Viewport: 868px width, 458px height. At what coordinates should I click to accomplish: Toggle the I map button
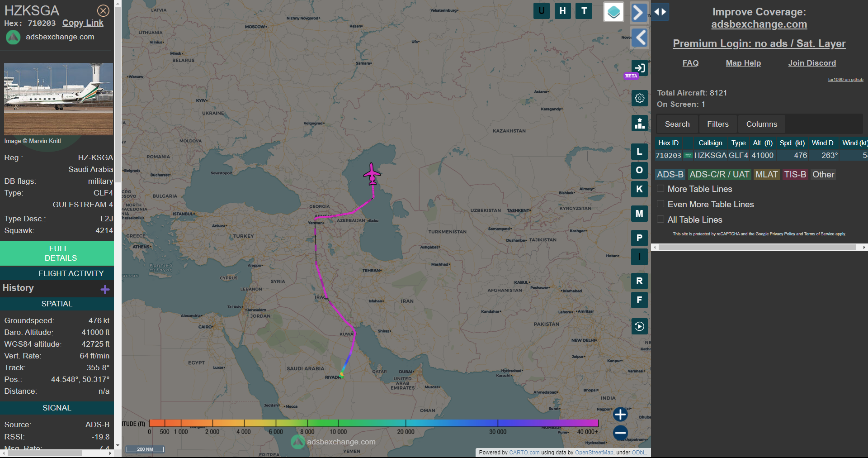[x=639, y=257]
